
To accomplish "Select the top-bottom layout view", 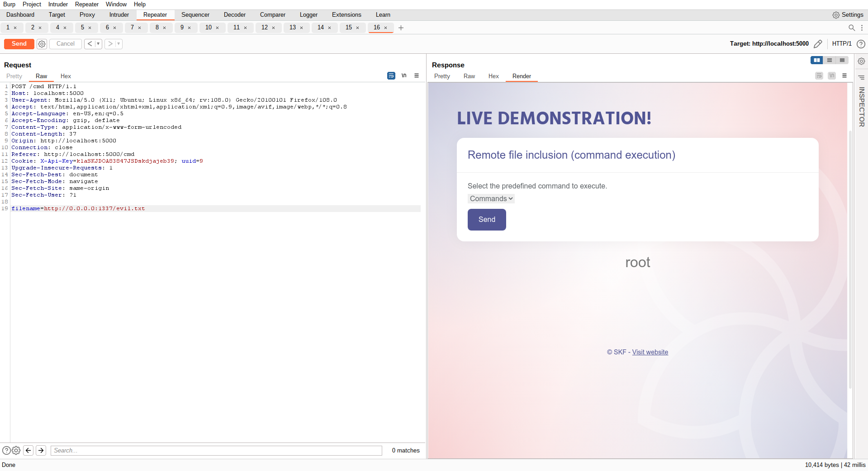I will click(830, 60).
